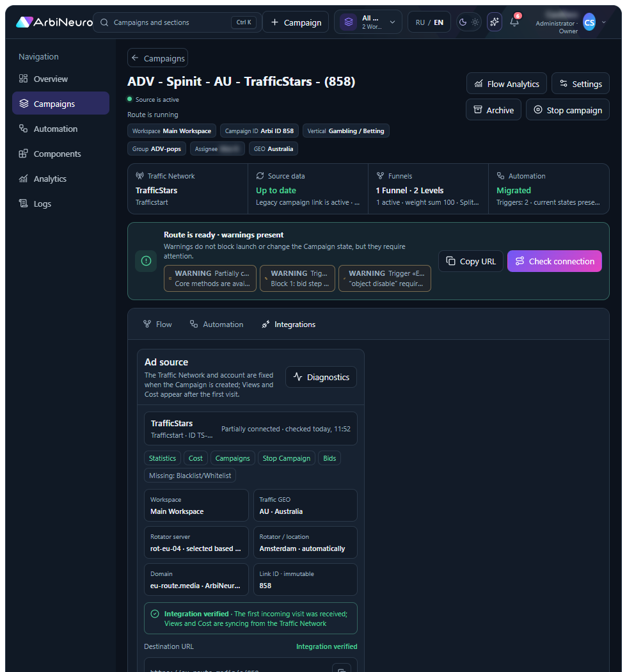Click the Integration verified check icon
Image resolution: width=627 pixels, height=672 pixels.
[155, 614]
